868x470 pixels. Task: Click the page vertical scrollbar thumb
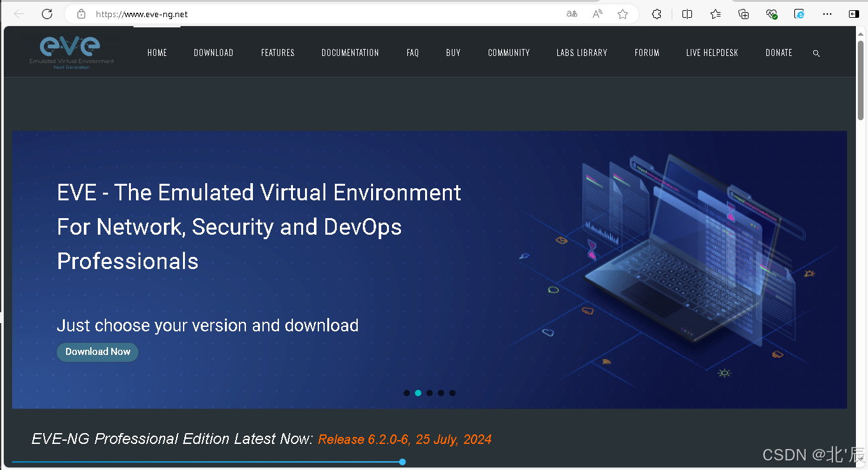point(861,79)
